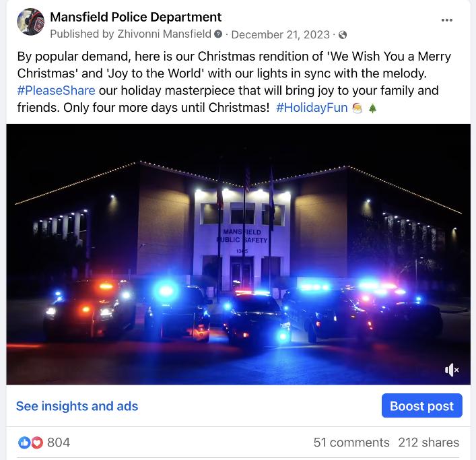The width and height of the screenshot is (476, 460).
Task: View the 212 shares list
Action: click(428, 442)
